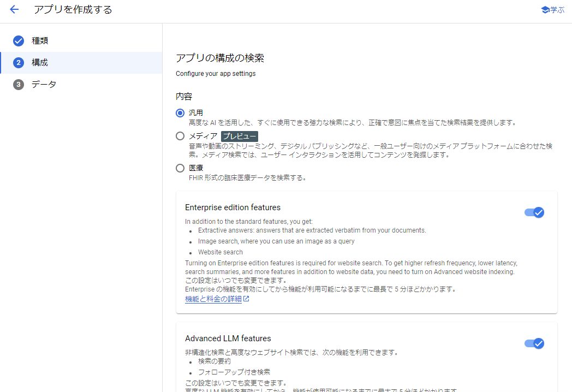
Task: Choose メディア as the content type
Action: (180, 136)
